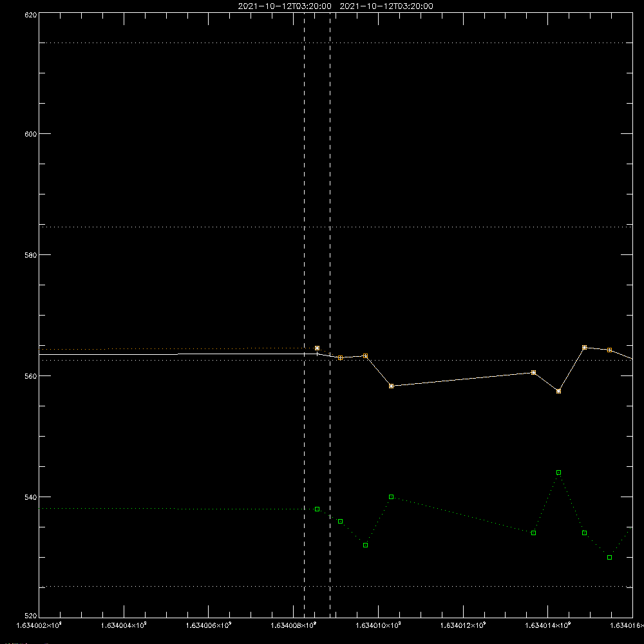This screenshot has width=644, height=644.
Task: Click the x-axis label 1.634006×10⁹
Action: coord(209,625)
